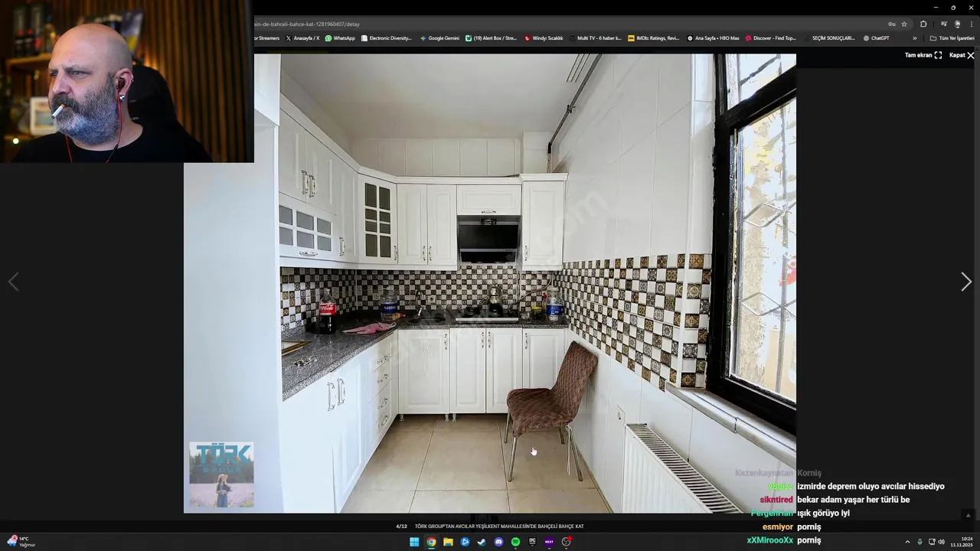Open the Discover - Find Top... bookmark

(771, 37)
